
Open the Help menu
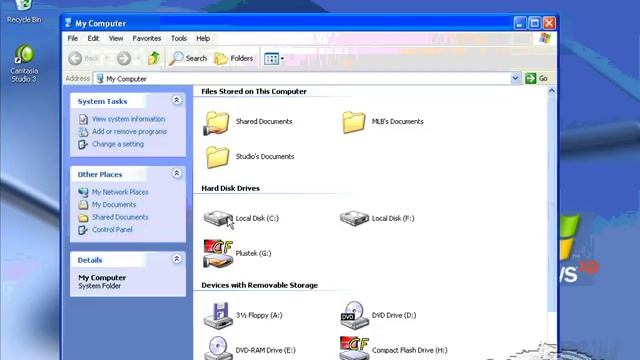tap(203, 38)
